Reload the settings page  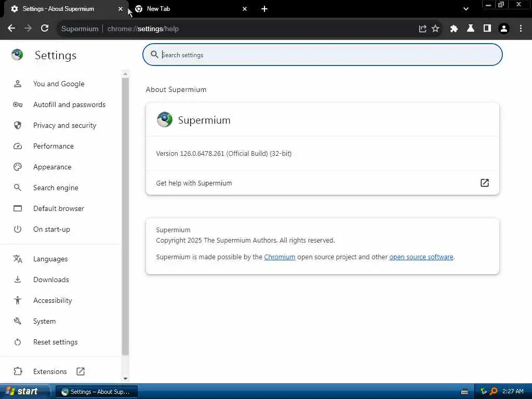tap(45, 29)
